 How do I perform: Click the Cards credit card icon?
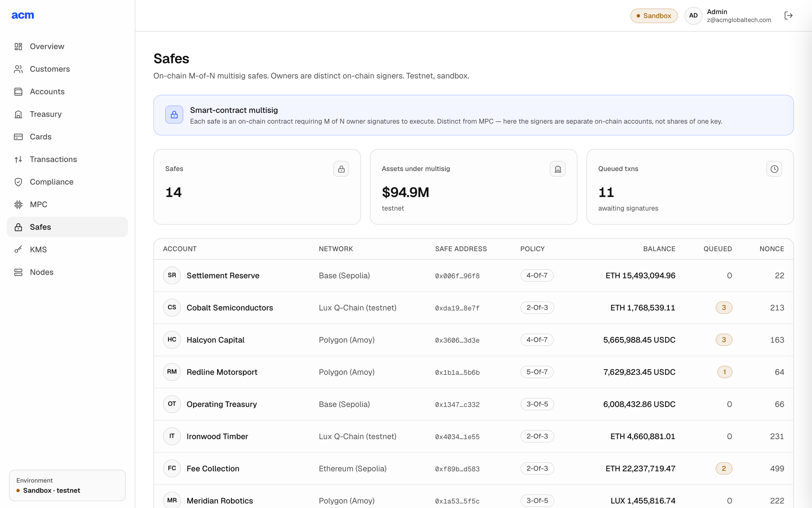click(18, 137)
